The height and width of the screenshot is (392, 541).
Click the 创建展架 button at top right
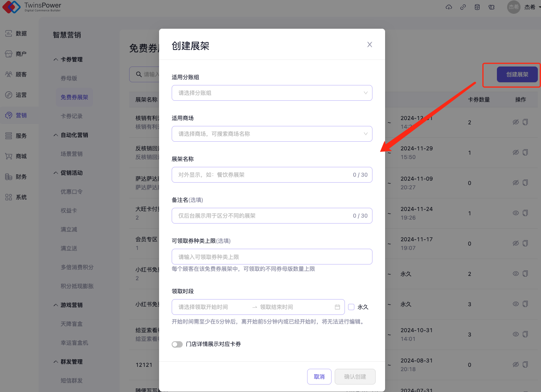point(517,74)
